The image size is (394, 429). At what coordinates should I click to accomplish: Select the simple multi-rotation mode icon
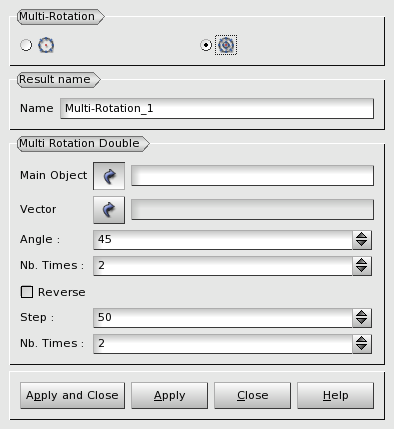coord(46,45)
